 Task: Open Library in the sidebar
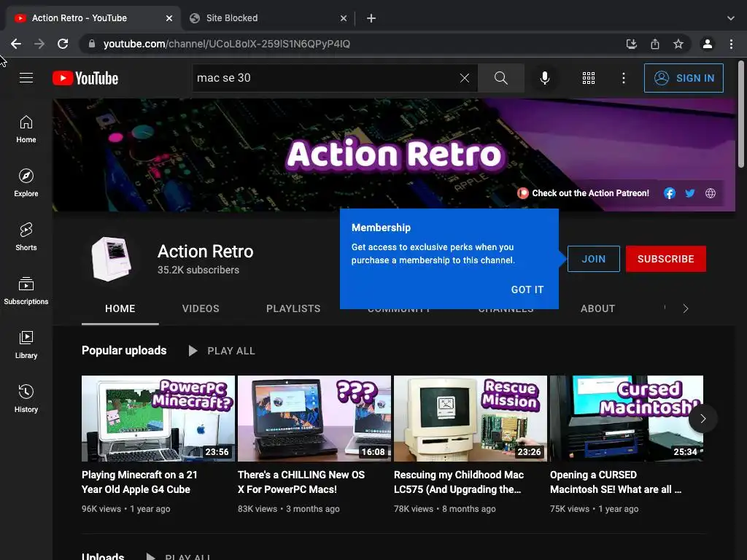(x=26, y=344)
